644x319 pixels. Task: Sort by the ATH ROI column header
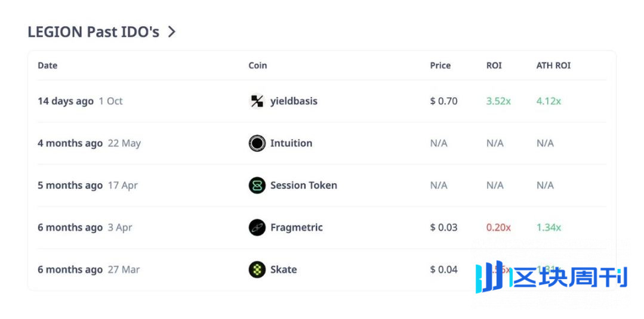553,66
